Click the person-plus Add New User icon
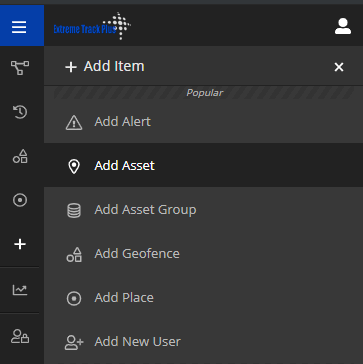The height and width of the screenshot is (364, 363). pyautogui.click(x=74, y=342)
